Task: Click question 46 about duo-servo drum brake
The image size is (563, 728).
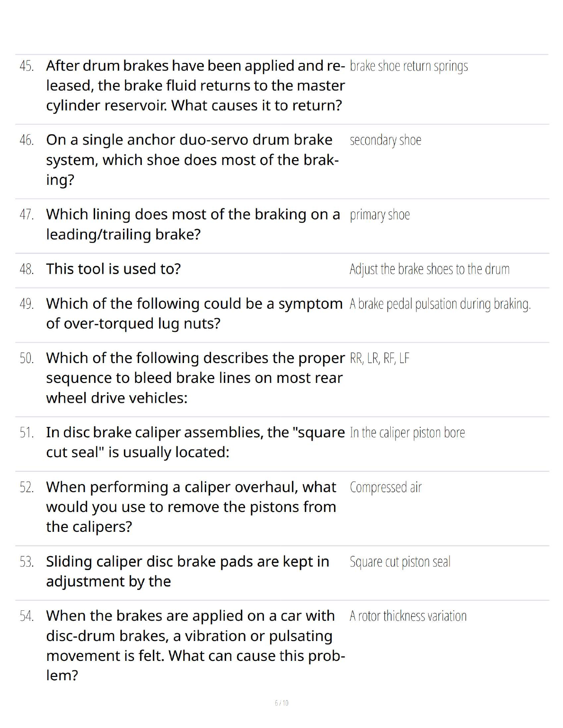Action: (192, 160)
